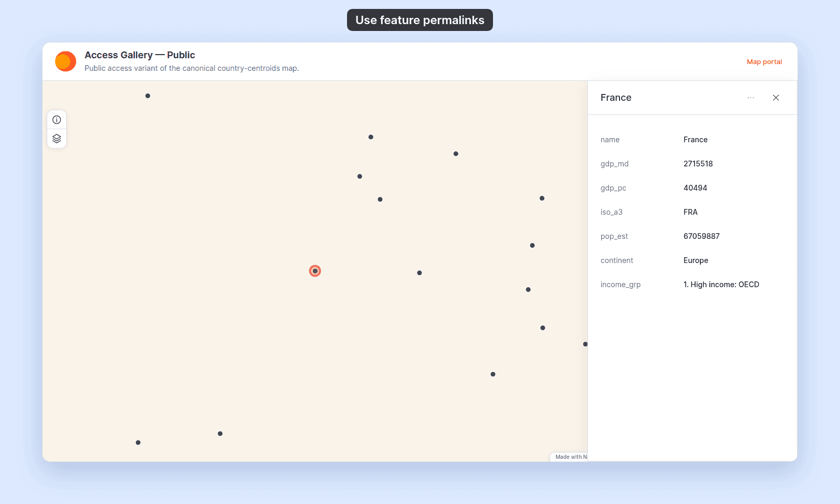840x504 pixels.
Task: Click the FRA iso_a3 value
Action: pyautogui.click(x=690, y=212)
